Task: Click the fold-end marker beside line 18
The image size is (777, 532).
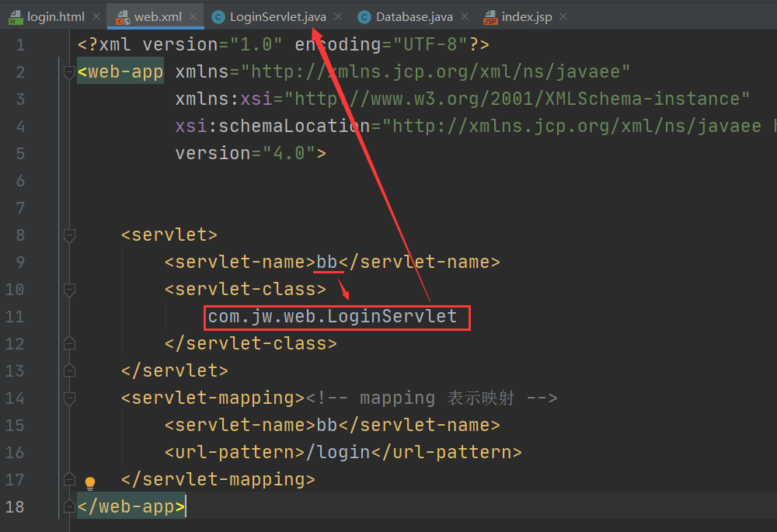Action: [x=68, y=506]
